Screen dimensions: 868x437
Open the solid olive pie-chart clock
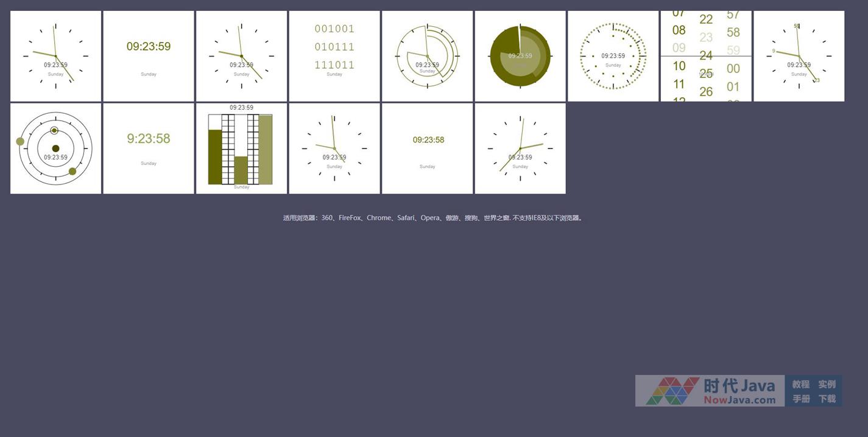[520, 56]
